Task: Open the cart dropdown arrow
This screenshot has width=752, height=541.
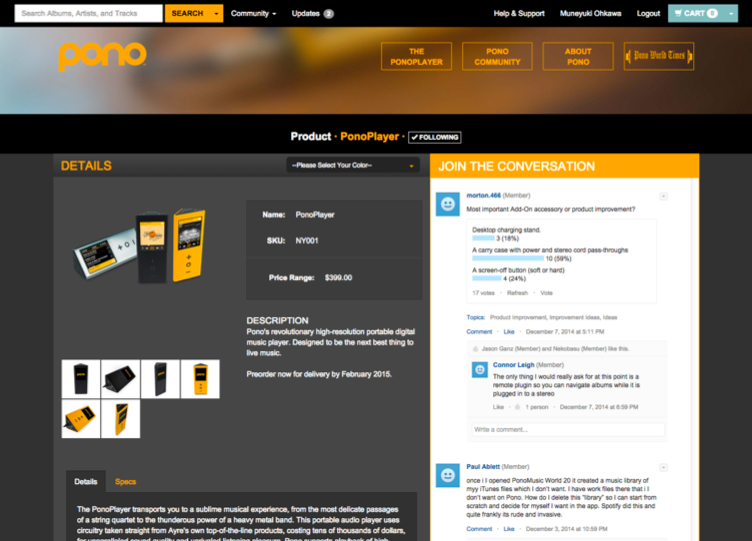Action: point(731,13)
